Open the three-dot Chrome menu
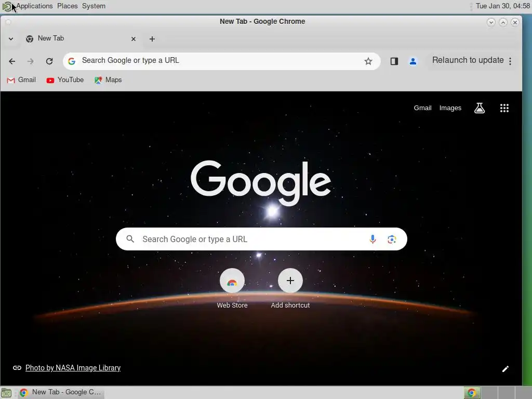This screenshot has height=399, width=532. click(510, 61)
